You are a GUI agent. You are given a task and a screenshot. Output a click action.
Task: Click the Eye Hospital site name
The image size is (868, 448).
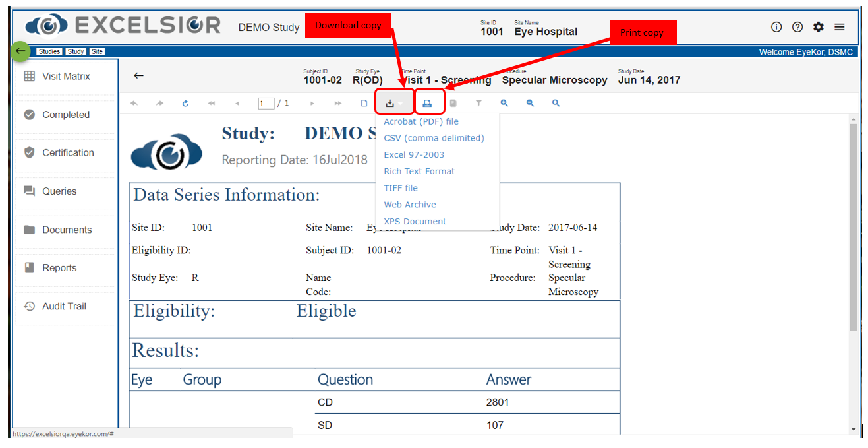546,32
